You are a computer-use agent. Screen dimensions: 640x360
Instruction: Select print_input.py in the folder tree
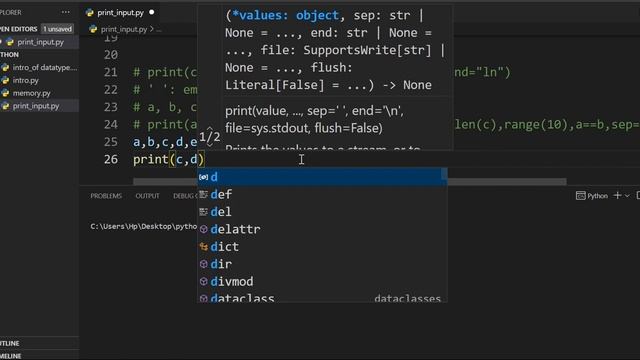pyautogui.click(x=39, y=106)
